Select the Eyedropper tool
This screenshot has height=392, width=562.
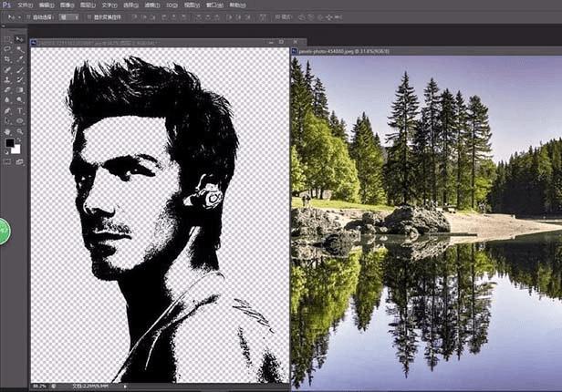[20, 59]
